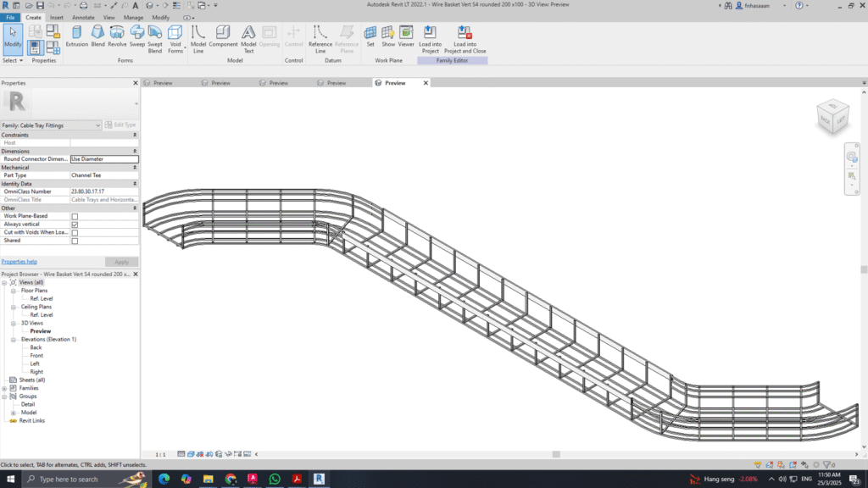This screenshot has height=488, width=868.
Task: Expand the Families node in Project Browser
Action: (4, 388)
